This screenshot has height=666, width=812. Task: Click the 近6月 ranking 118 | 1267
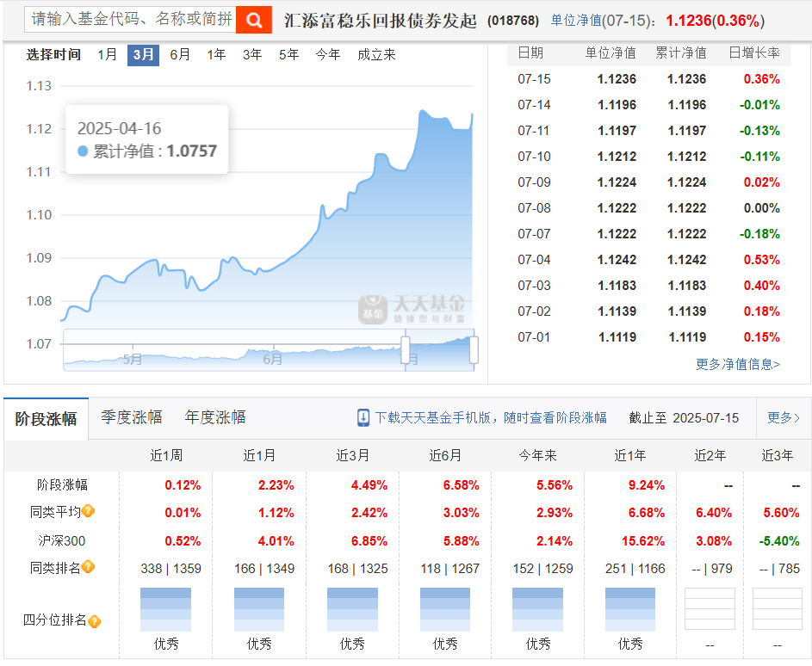pyautogui.click(x=450, y=569)
